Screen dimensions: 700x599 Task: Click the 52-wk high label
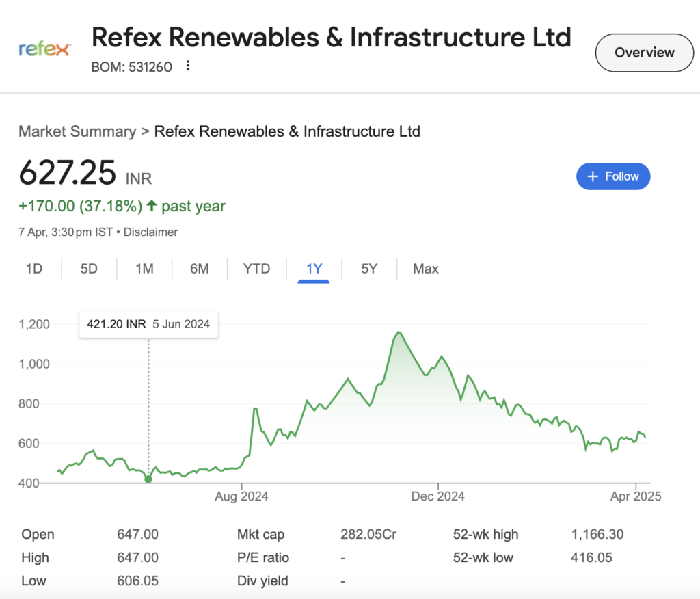tap(486, 534)
